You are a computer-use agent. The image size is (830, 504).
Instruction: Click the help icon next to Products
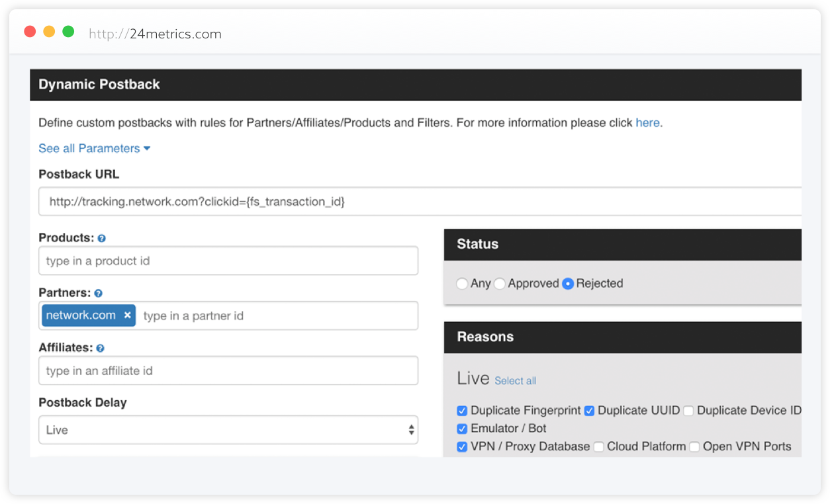(101, 238)
